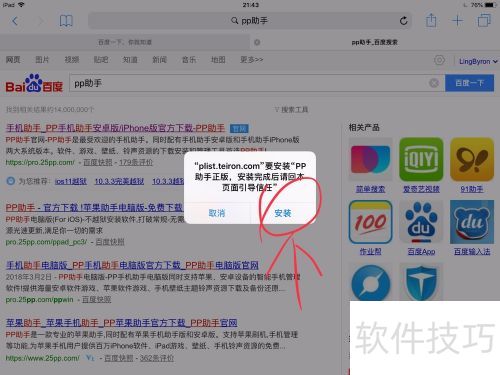Select the 知道 category
The height and width of the screenshot is (375, 500).
point(130,60)
